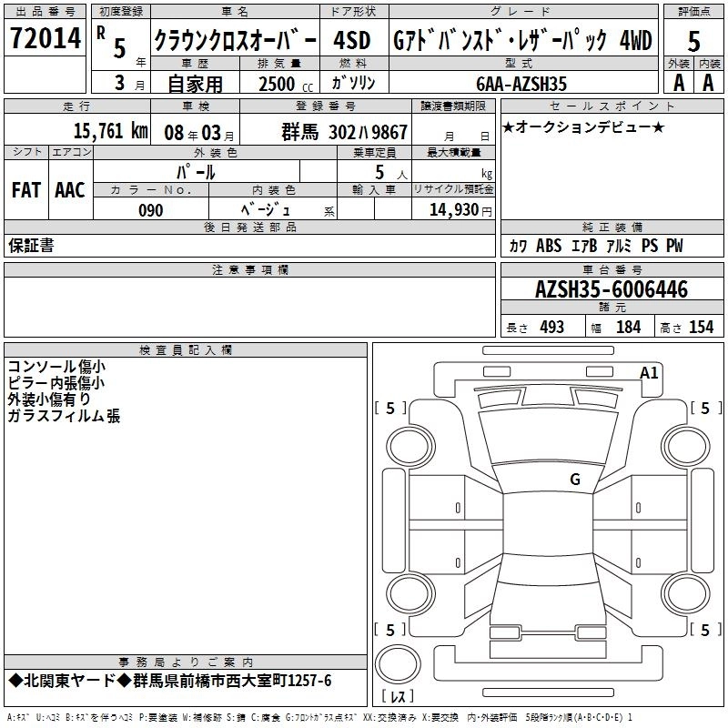Select registration number 群馬 302 ハ 9867
The width and height of the screenshot is (728, 728).
click(344, 132)
